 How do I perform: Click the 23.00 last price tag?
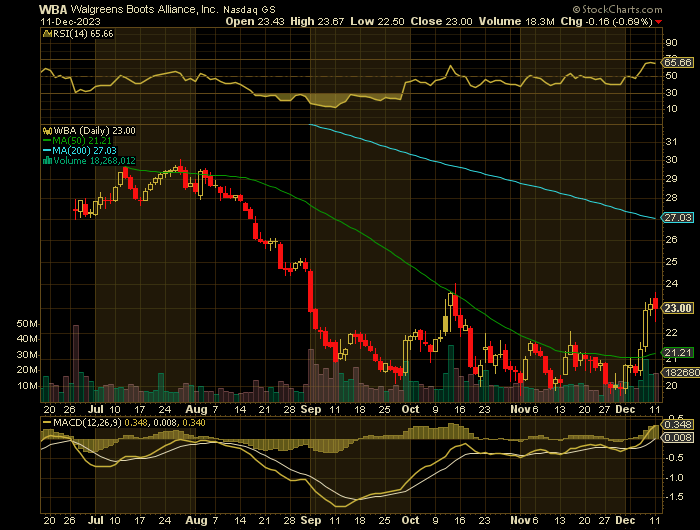coord(678,308)
